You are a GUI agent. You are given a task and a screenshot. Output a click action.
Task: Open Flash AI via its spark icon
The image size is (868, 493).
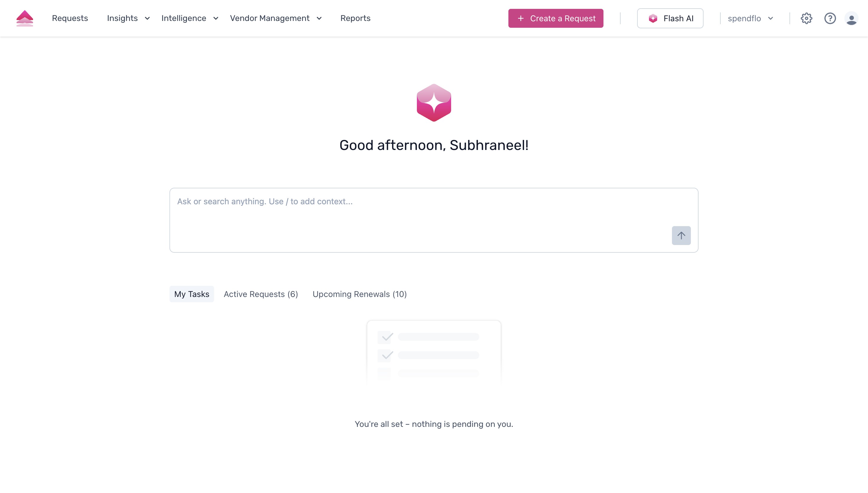[x=653, y=18]
